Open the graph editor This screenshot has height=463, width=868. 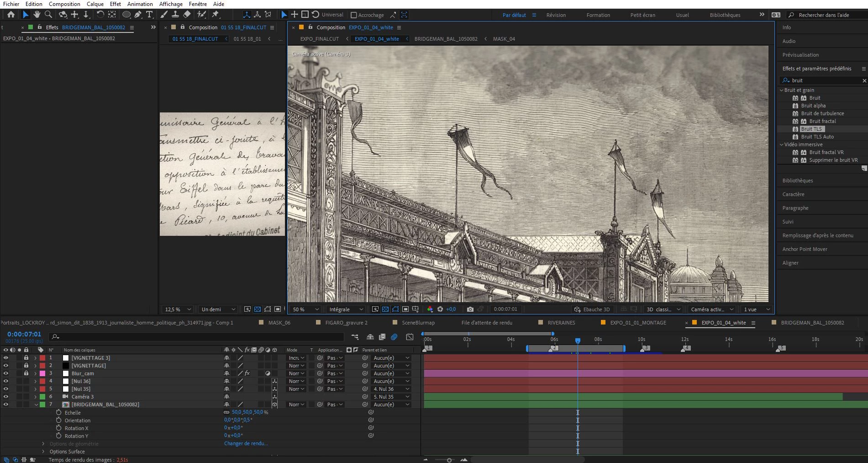(x=410, y=337)
